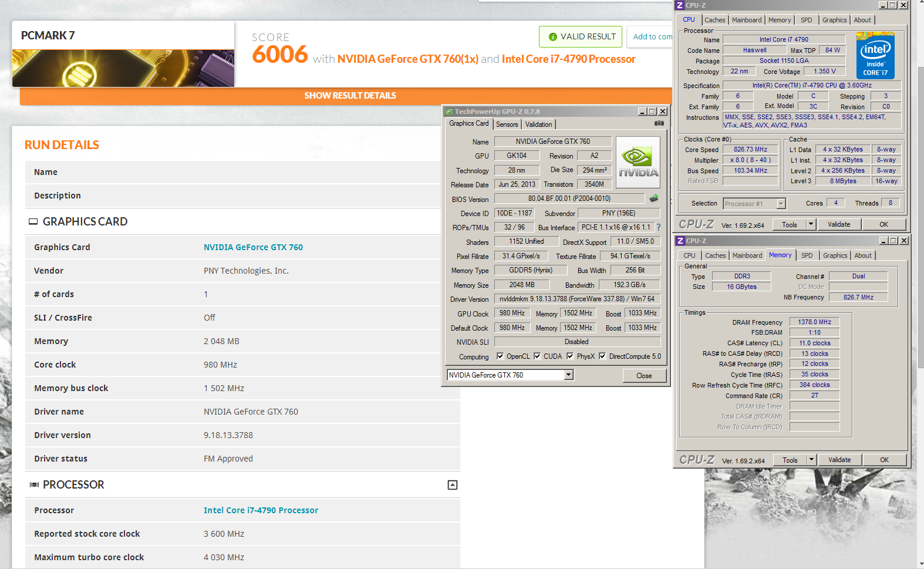
Task: Click the valid result checkmark icon
Action: [552, 36]
